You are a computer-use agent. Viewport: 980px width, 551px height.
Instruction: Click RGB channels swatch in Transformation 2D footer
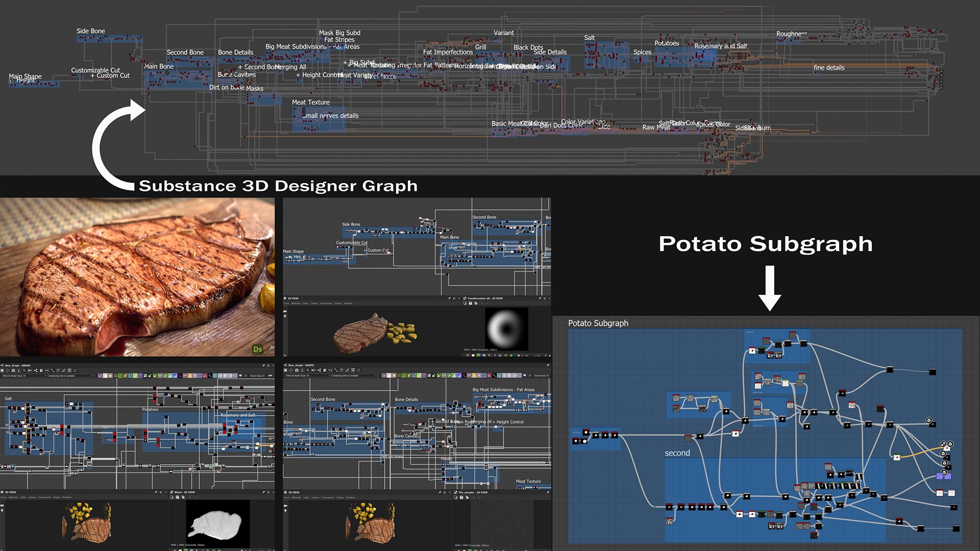pos(478,355)
